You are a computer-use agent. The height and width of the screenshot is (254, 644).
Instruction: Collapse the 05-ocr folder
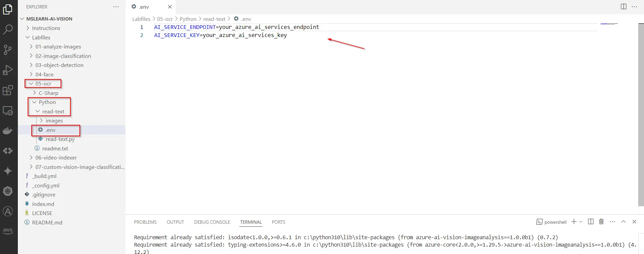[x=43, y=84]
